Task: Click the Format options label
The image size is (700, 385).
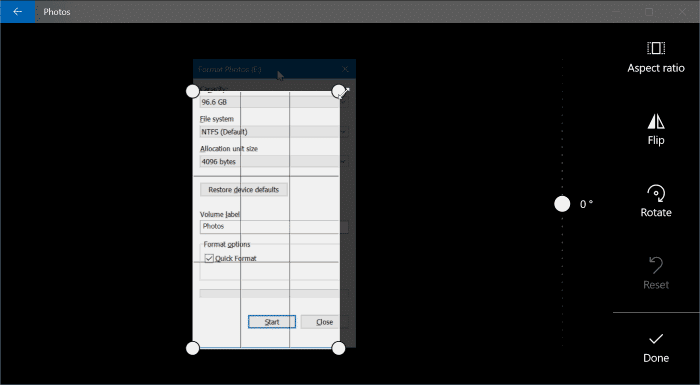Action: [x=227, y=244]
